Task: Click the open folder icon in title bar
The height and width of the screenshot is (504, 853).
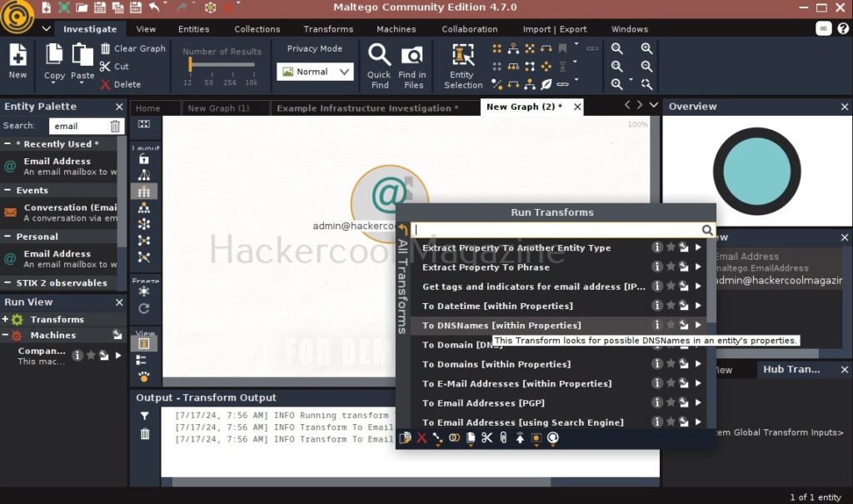Action: [x=82, y=7]
